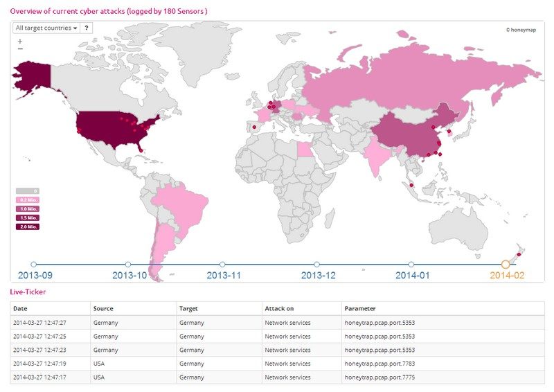Viewport: 554px width, 392px height.
Task: Open the question mark help button
Action: click(x=87, y=28)
